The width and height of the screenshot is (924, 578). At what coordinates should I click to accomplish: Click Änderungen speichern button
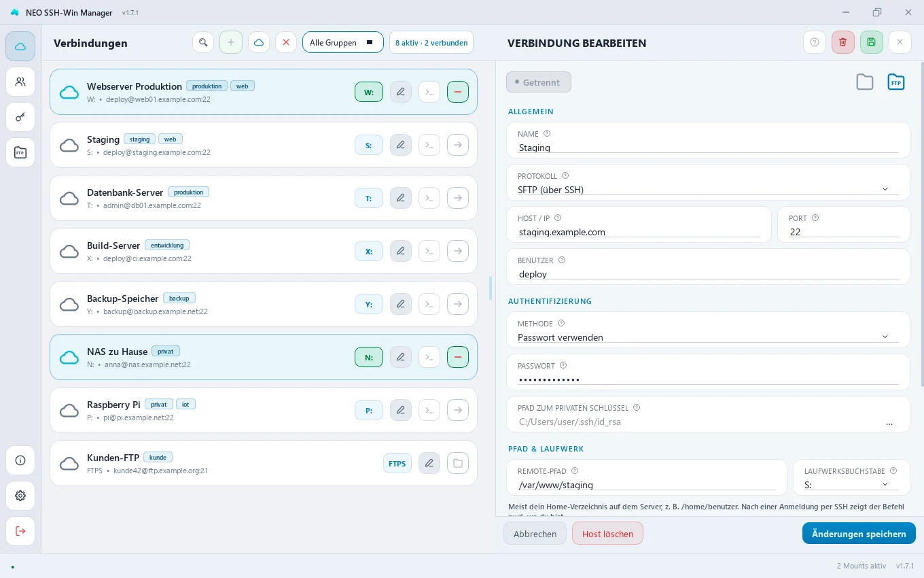[859, 534]
